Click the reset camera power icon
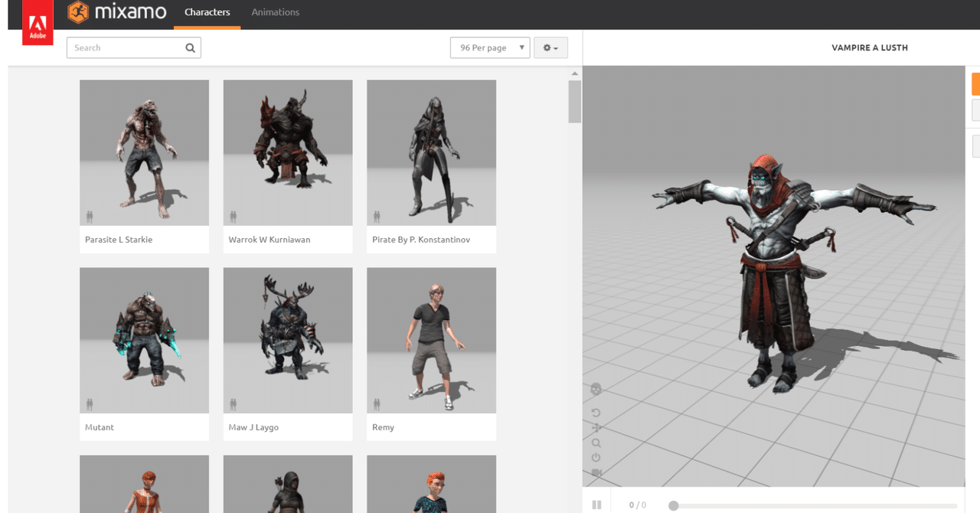The image size is (980, 513). pyautogui.click(x=596, y=458)
